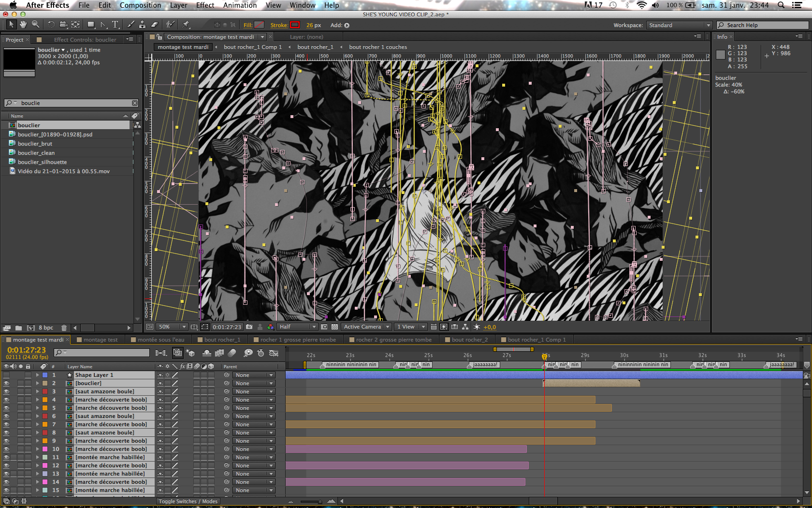Select the Unified Camera tool
Image resolution: width=812 pixels, height=508 pixels.
pos(63,24)
